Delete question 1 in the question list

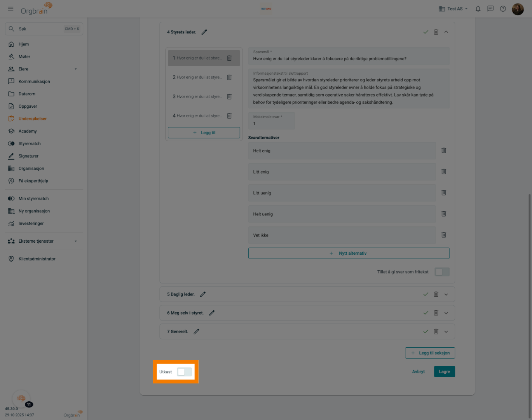[x=229, y=58]
